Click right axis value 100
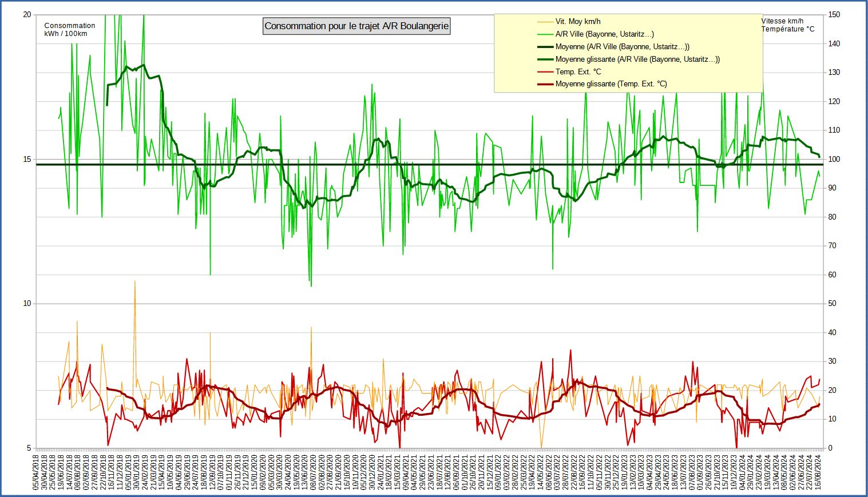This screenshot has width=868, height=497. [834, 160]
